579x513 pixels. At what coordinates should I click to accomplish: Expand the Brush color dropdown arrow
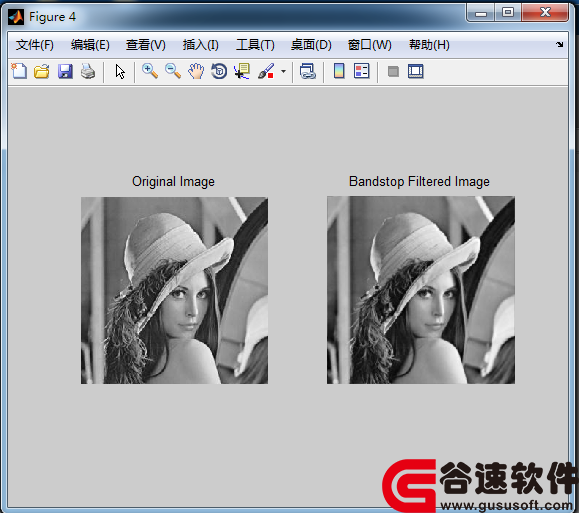tap(283, 71)
